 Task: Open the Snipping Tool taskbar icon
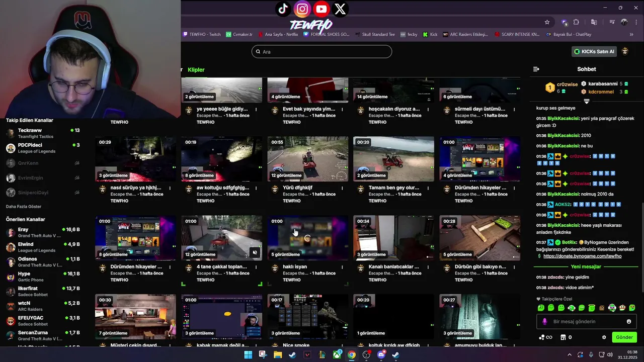[263, 355]
